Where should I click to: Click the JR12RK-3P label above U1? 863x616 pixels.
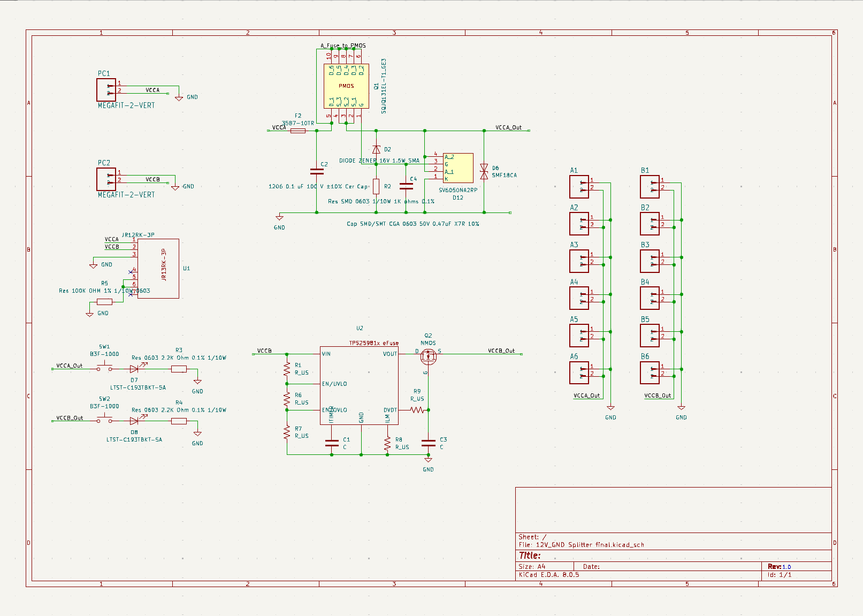pyautogui.click(x=138, y=235)
